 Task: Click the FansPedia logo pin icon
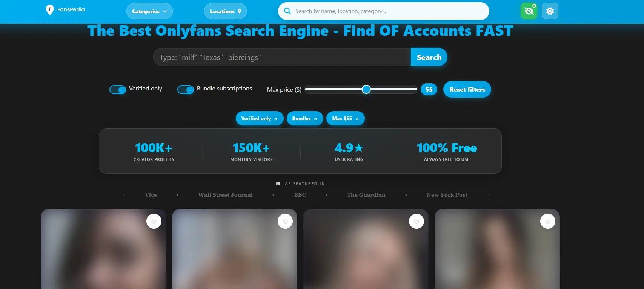(49, 10)
